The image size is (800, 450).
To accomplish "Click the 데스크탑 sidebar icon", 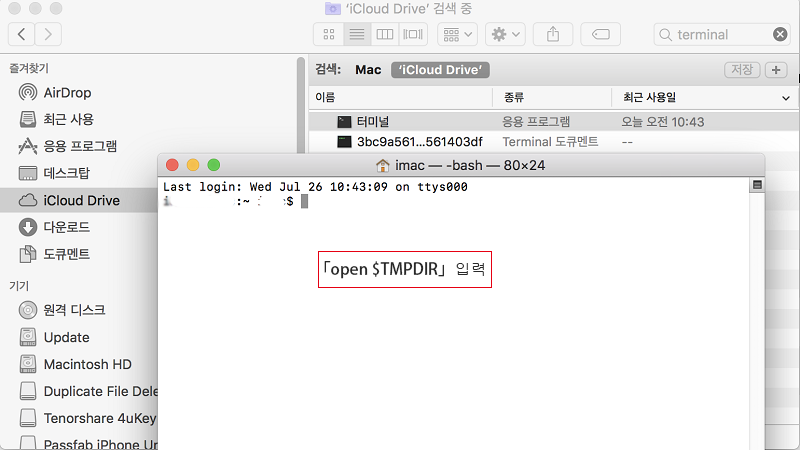I will [x=28, y=173].
